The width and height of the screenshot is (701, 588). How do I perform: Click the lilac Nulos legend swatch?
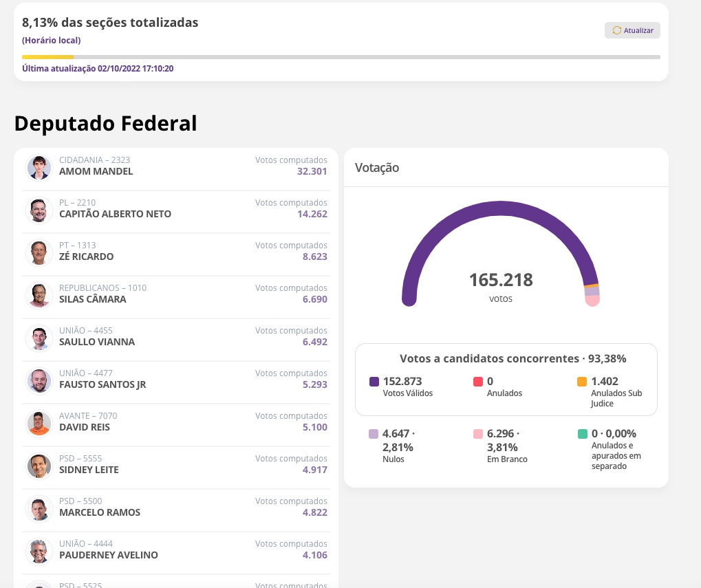pos(374,434)
